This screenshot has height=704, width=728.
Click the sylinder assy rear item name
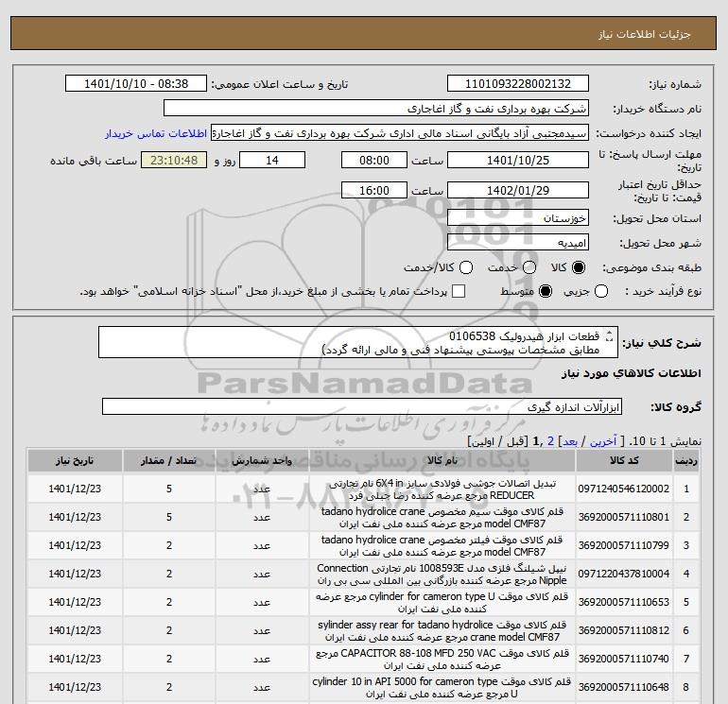pyautogui.click(x=442, y=630)
